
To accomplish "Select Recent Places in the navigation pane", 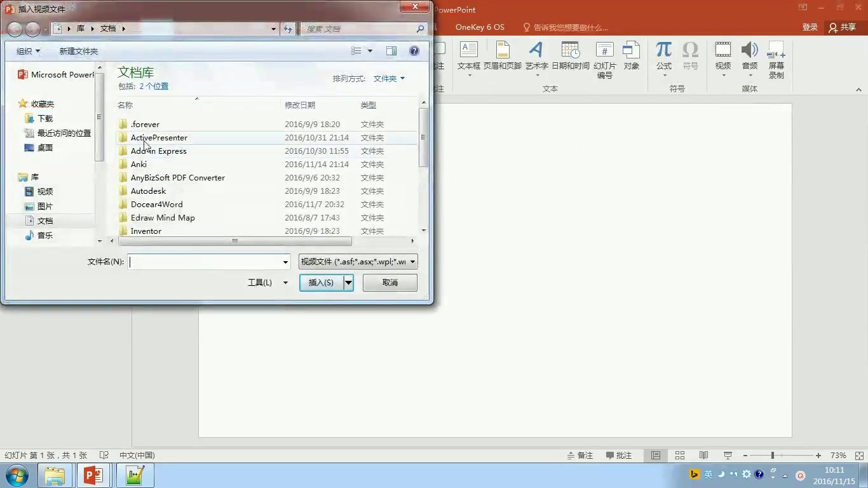I will (x=58, y=133).
